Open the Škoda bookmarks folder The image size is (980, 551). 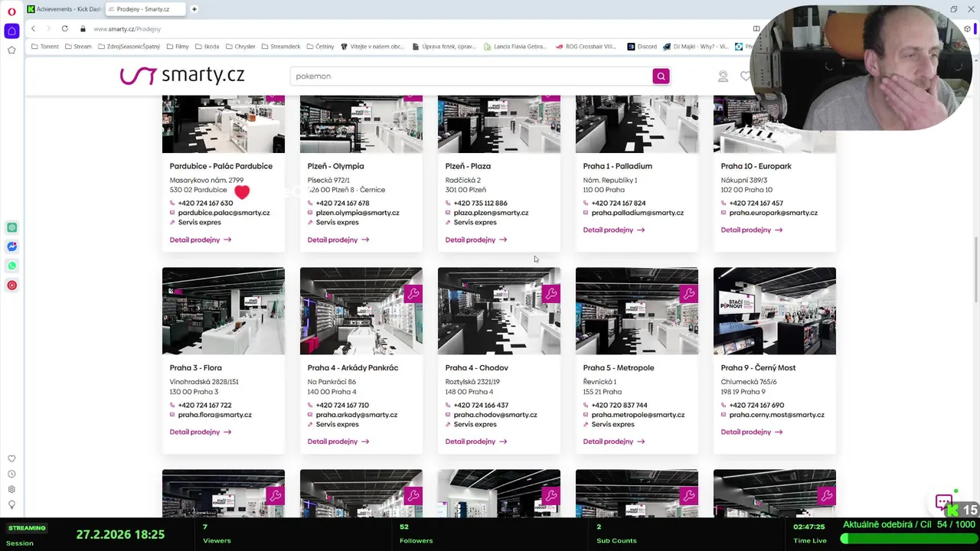point(207,47)
